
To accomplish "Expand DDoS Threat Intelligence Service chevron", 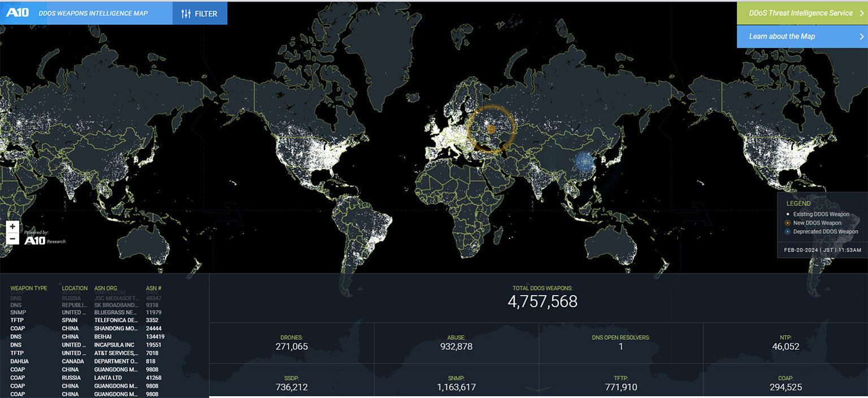I will click(861, 13).
